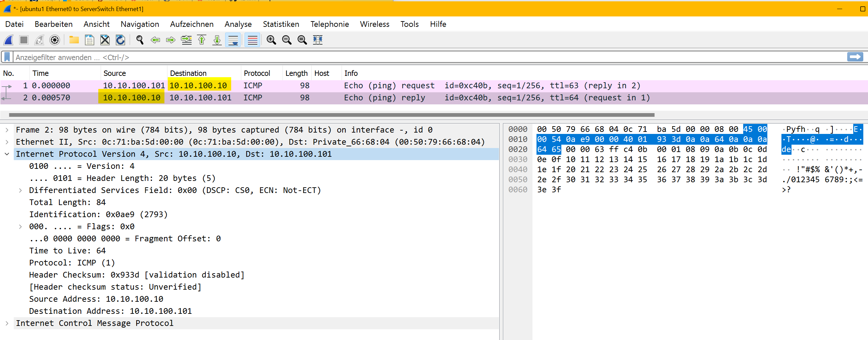Toggle packet list colorization

[x=252, y=40]
